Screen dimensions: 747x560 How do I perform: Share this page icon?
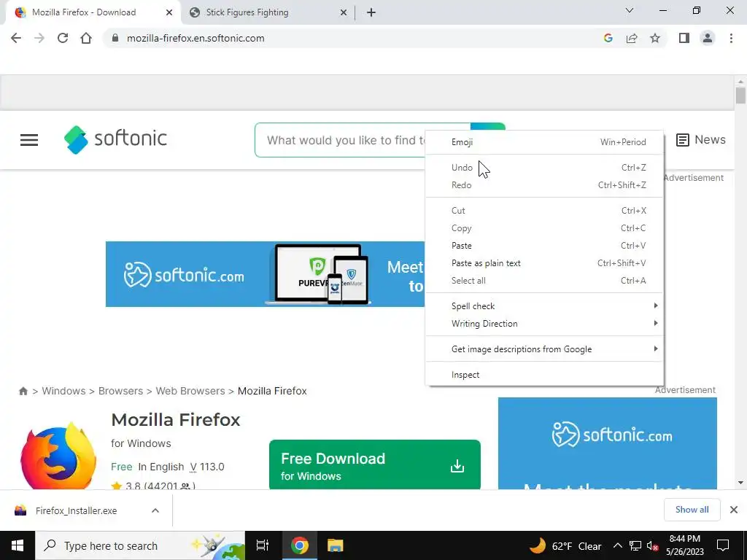pos(632,38)
